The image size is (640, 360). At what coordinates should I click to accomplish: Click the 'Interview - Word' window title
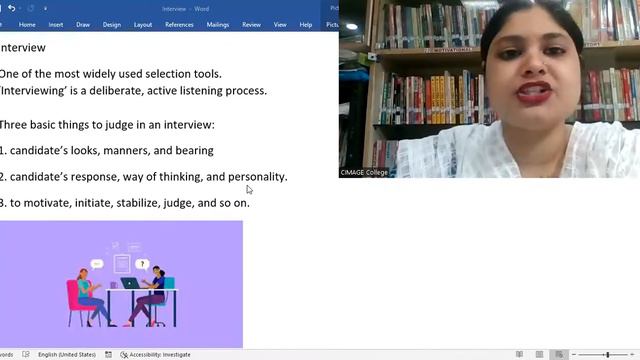[185, 9]
